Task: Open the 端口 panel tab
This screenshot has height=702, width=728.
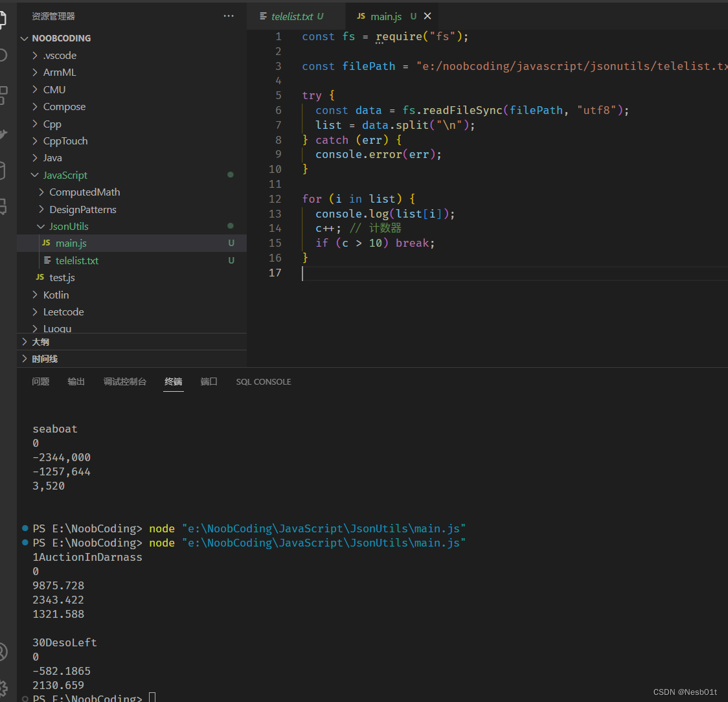Action: click(x=209, y=381)
